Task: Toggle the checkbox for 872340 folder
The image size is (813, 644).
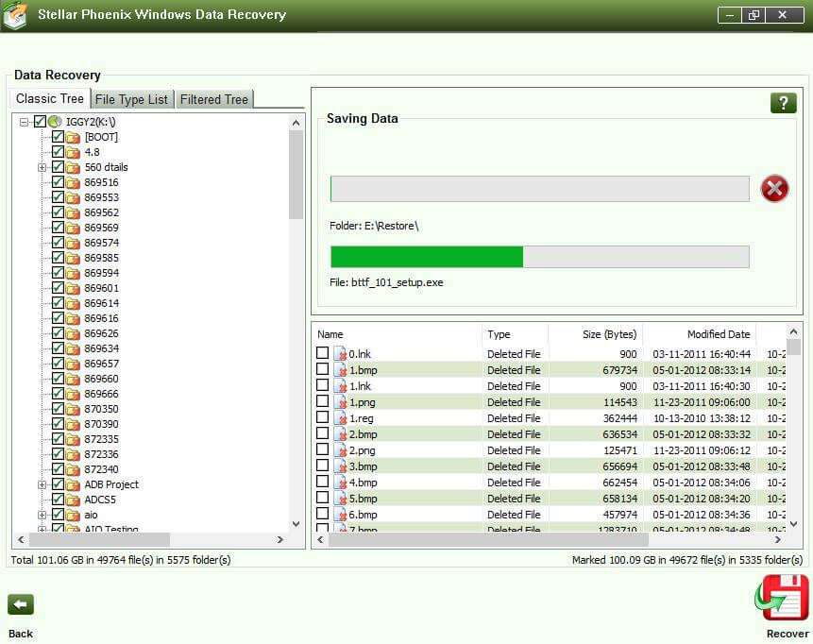Action: 58,469
